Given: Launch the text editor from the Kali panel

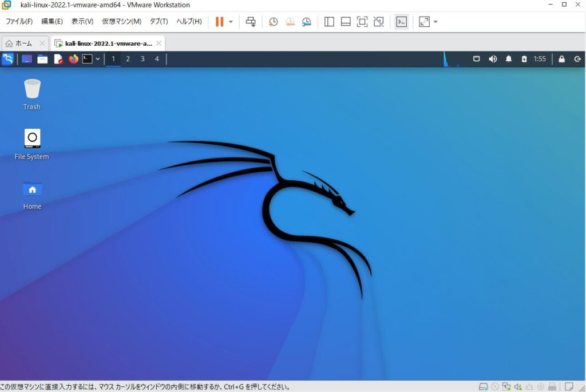Looking at the screenshot, I should (58, 59).
